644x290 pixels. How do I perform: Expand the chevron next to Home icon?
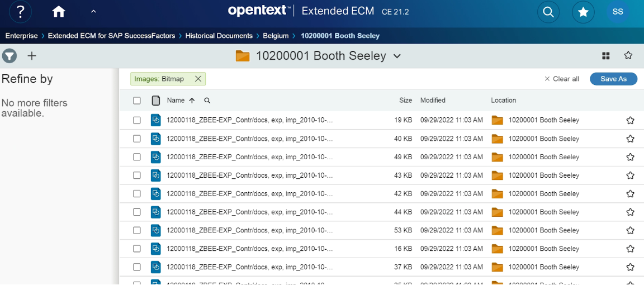click(x=93, y=12)
